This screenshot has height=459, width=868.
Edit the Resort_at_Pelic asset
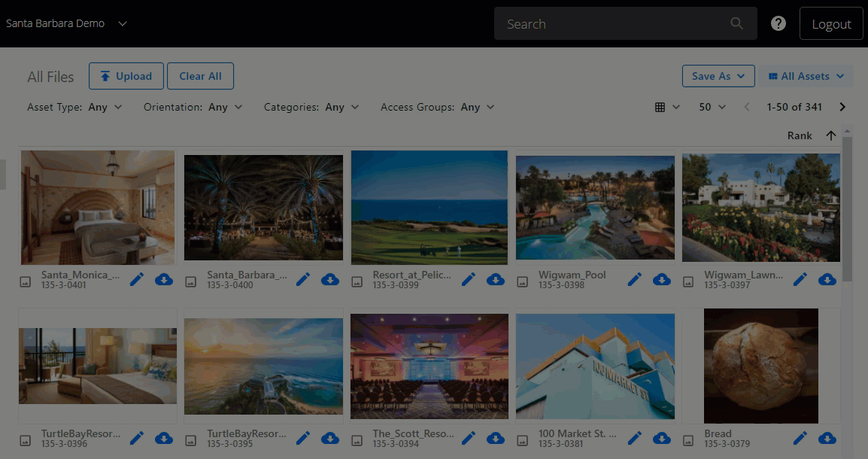tap(469, 280)
